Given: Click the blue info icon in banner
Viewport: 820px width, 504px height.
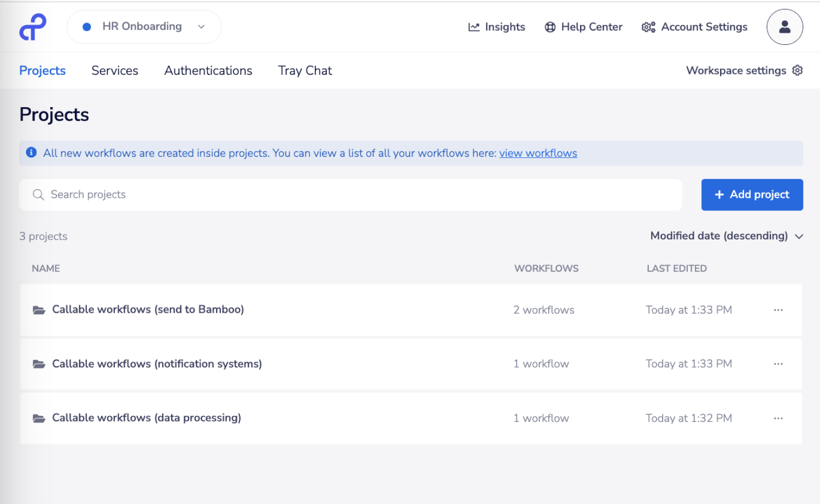Looking at the screenshot, I should [32, 153].
